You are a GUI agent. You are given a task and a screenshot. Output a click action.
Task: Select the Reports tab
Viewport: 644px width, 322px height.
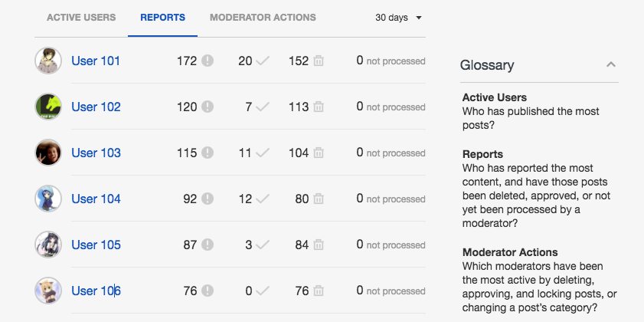pos(162,18)
